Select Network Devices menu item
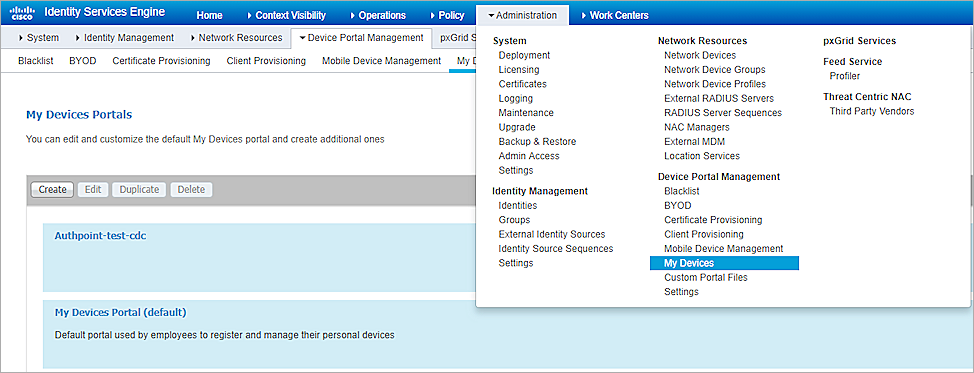 [x=700, y=55]
